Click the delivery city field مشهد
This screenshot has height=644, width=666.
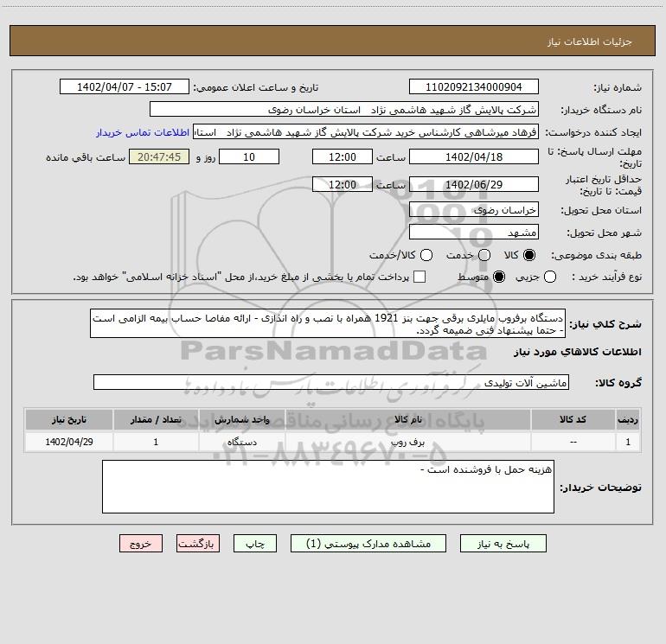(474, 232)
